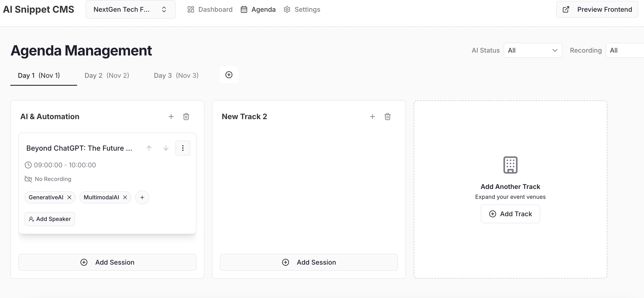The height and width of the screenshot is (298, 644).
Task: Click the plus icon in AI & Automation header
Action: (171, 117)
